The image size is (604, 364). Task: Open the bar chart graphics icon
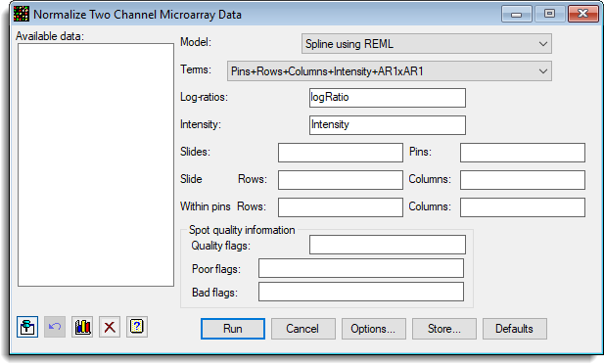[x=82, y=327]
